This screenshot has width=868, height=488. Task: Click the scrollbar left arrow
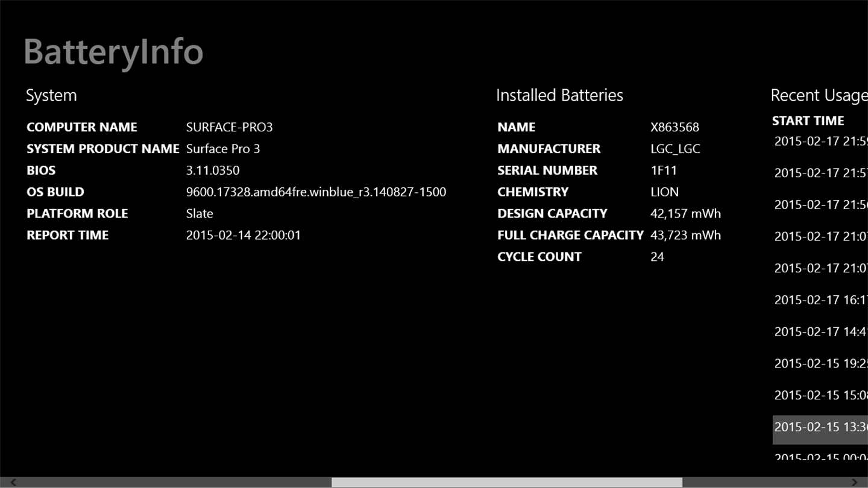click(13, 483)
